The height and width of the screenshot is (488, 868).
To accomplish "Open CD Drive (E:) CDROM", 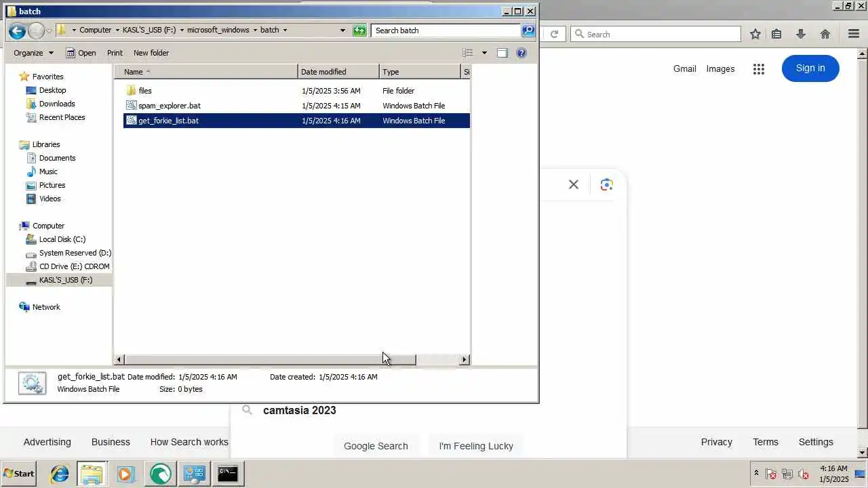I will pos(74,266).
